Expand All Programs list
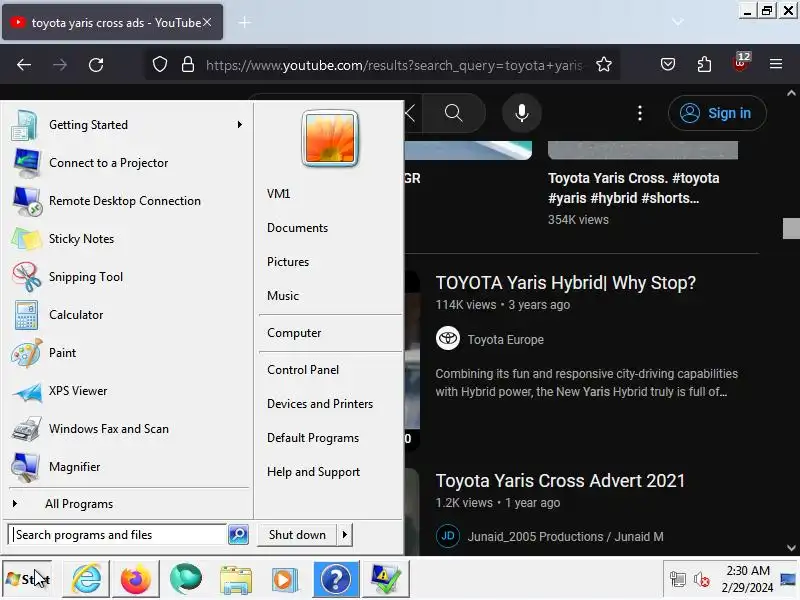800x600 pixels. [x=127, y=504]
